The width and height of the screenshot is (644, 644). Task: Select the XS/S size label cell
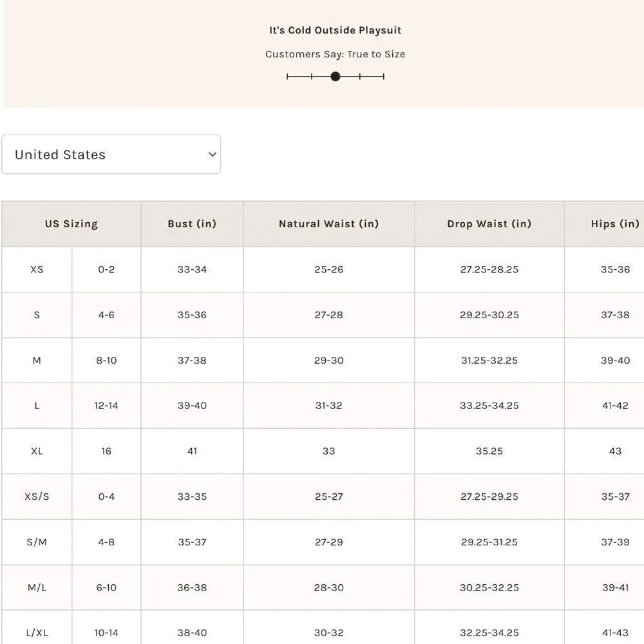[x=37, y=497]
